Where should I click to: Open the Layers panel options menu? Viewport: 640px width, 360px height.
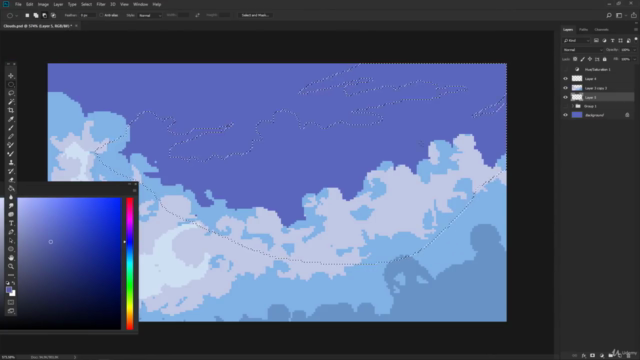point(636,29)
